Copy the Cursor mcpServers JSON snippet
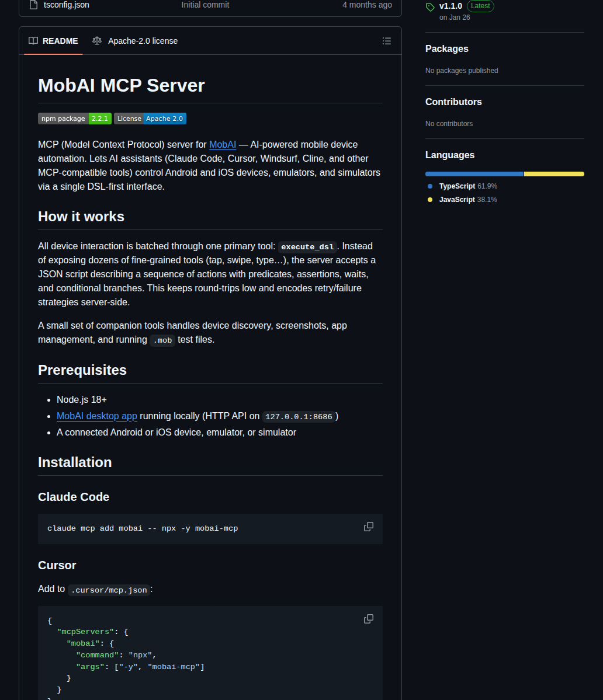The width and height of the screenshot is (603, 700). point(369,619)
